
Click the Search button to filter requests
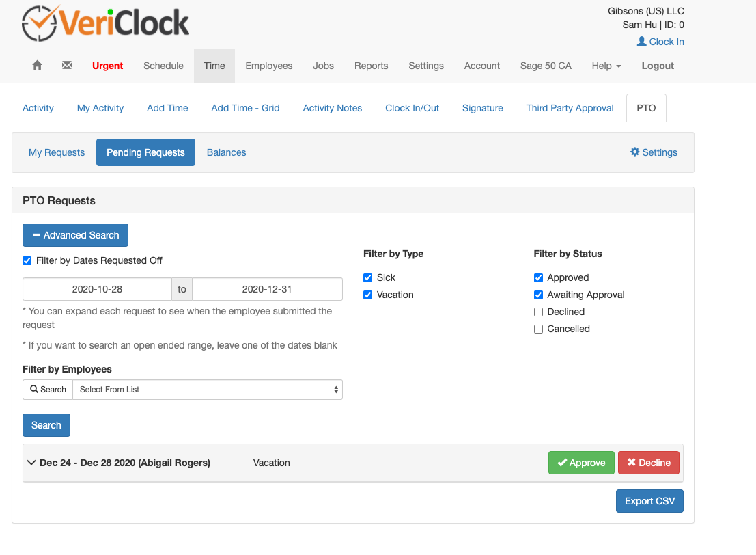pyautogui.click(x=46, y=424)
